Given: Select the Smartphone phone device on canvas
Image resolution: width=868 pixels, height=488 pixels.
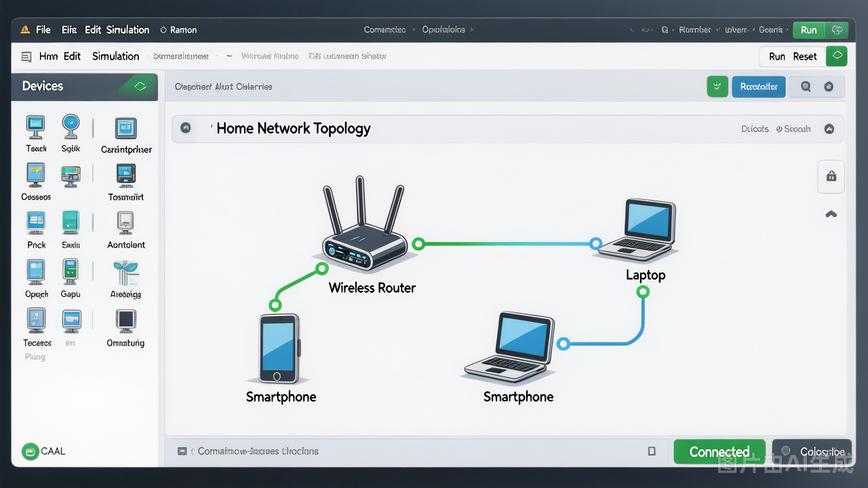Looking at the screenshot, I should tap(280, 348).
